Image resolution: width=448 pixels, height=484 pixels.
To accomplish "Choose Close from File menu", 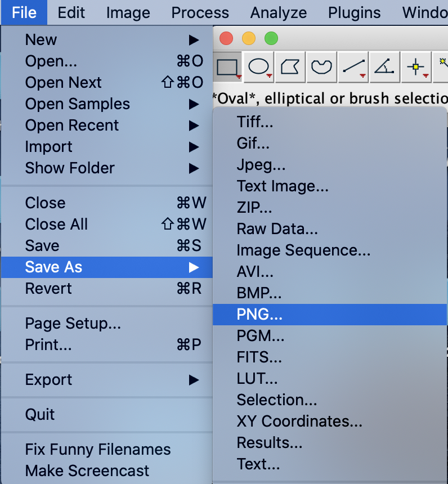I will pyautogui.click(x=107, y=203).
